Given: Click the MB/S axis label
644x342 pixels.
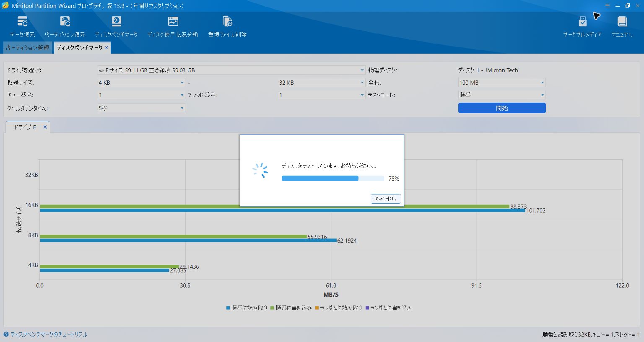Looking at the screenshot, I should click(331, 295).
